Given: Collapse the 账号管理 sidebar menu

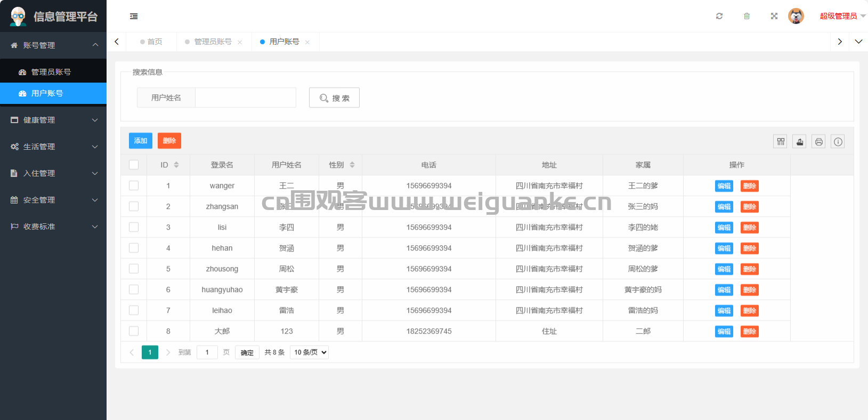Looking at the screenshot, I should [x=53, y=45].
